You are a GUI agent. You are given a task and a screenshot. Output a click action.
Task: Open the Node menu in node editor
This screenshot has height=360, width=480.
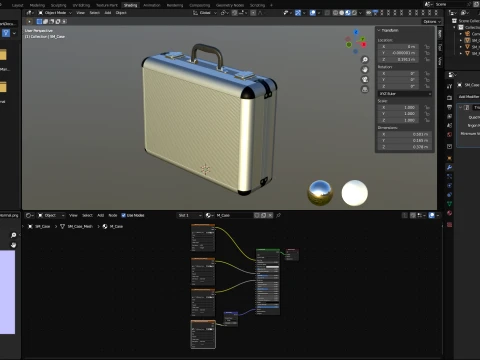(x=113, y=215)
